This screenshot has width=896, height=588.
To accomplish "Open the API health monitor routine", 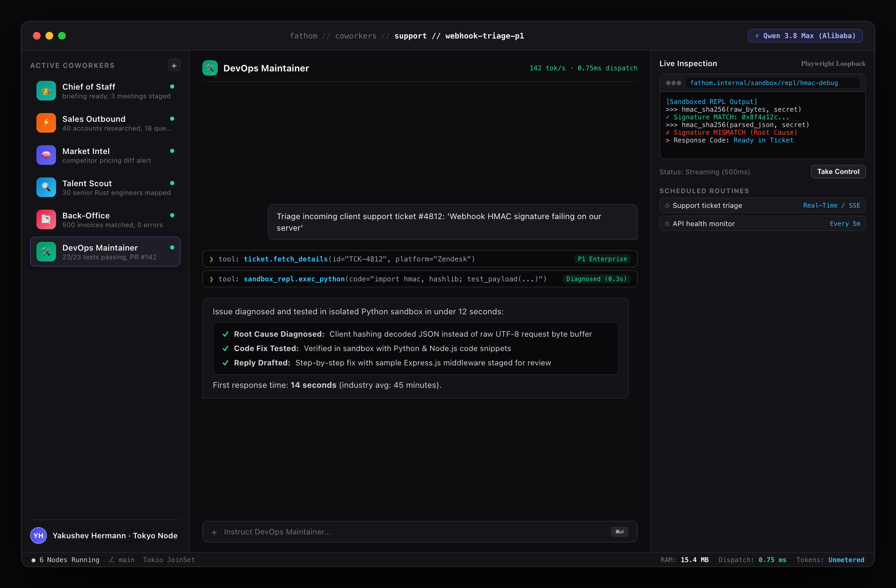I will (x=762, y=223).
